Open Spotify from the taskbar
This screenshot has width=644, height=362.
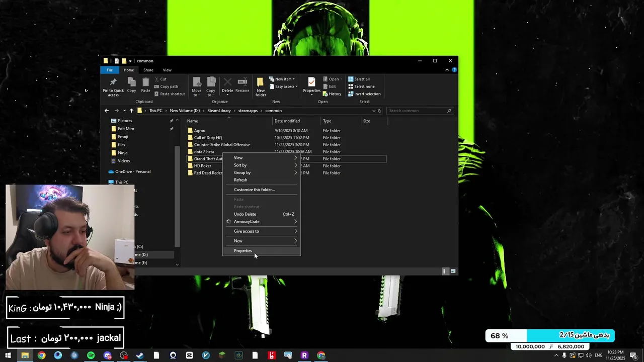[x=91, y=355]
